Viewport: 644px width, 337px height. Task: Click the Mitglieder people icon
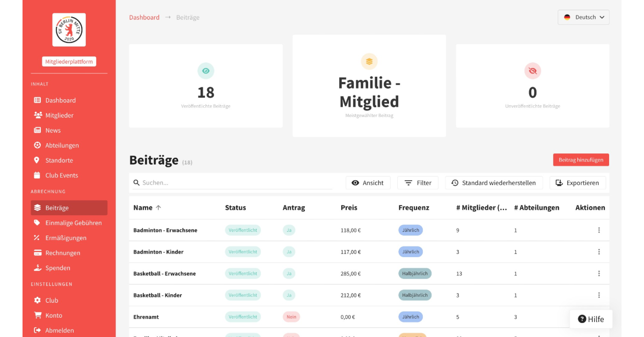tap(38, 115)
